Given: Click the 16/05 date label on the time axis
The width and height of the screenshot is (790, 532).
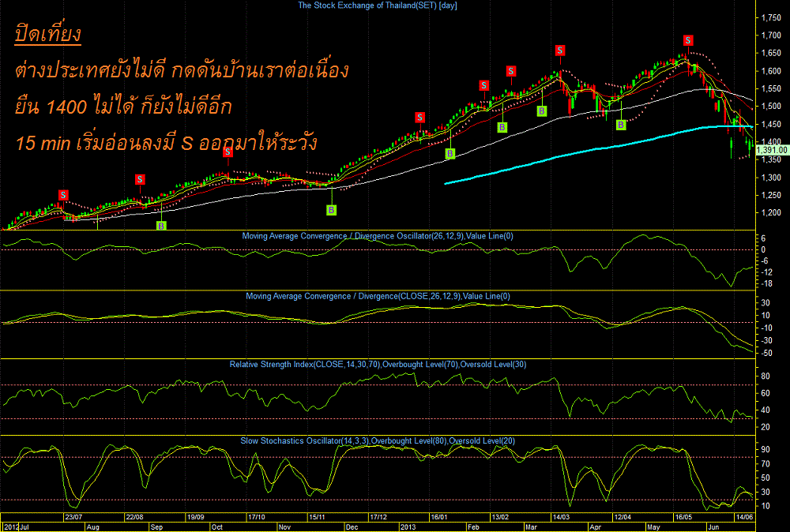Looking at the screenshot, I should point(683,517).
